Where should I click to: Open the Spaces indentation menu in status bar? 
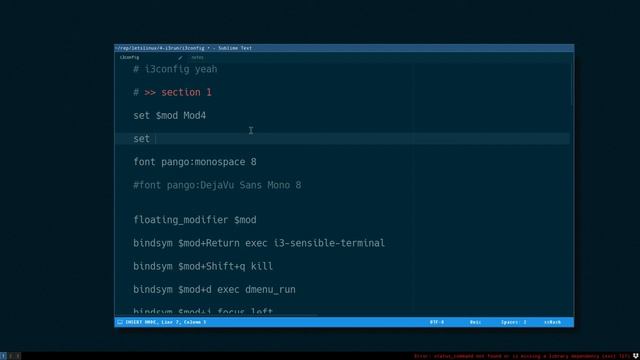tap(513, 322)
